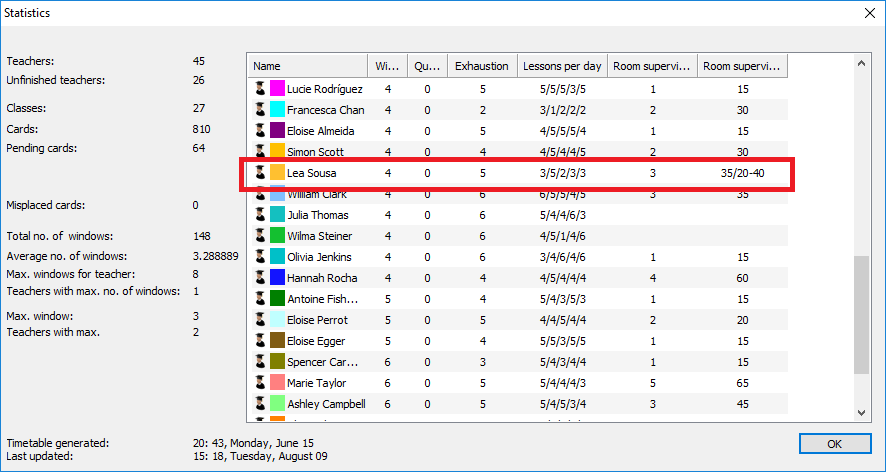Click teacher icon next to Ashley Campbell
Viewport: 886px width, 472px height.
tap(259, 404)
